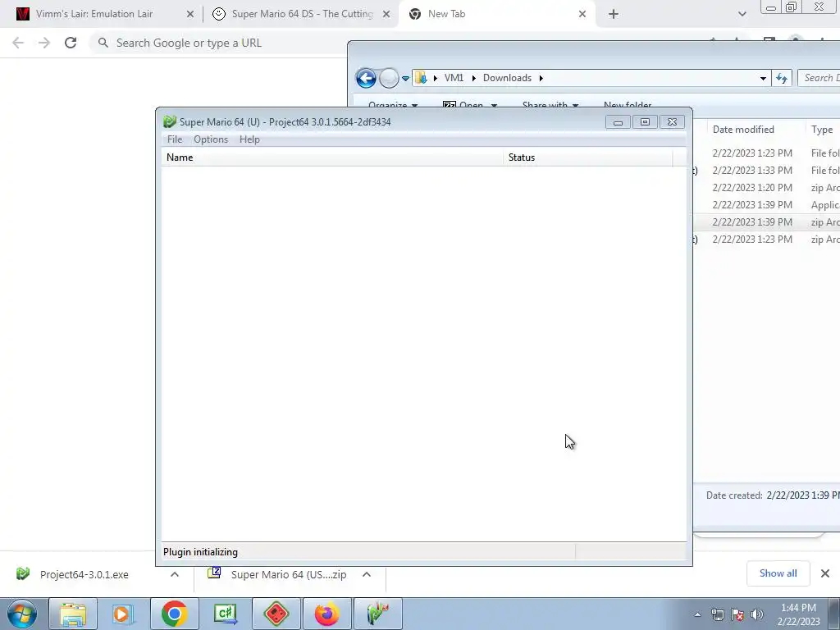Sort Explorer by Type column

click(822, 130)
